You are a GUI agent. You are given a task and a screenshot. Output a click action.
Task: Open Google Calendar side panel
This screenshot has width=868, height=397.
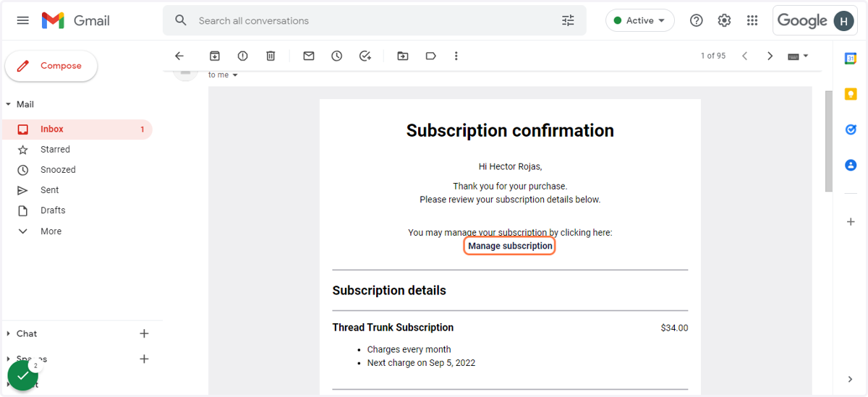[851, 59]
